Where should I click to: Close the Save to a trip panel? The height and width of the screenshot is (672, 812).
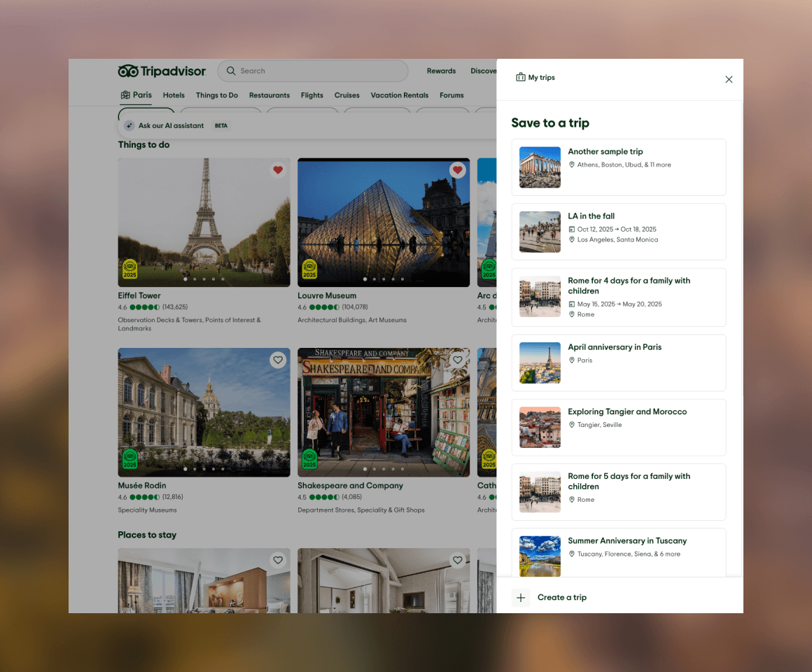coord(729,79)
